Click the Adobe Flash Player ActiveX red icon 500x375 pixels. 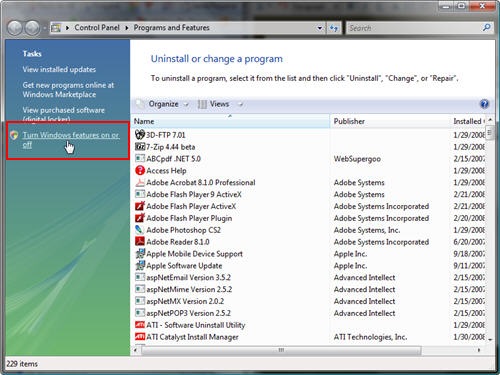coord(140,206)
